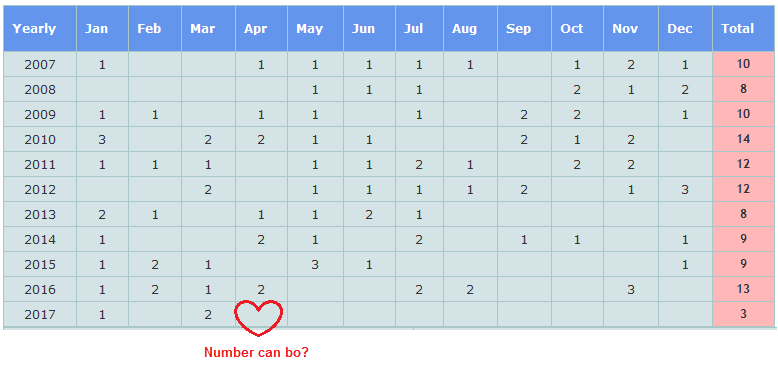This screenshot has width=778, height=376.
Task: Click the 2012 year row label
Action: coord(40,189)
